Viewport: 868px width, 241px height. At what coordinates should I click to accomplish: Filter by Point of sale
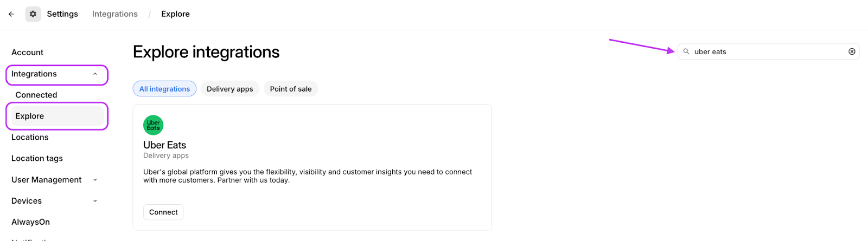[291, 89]
